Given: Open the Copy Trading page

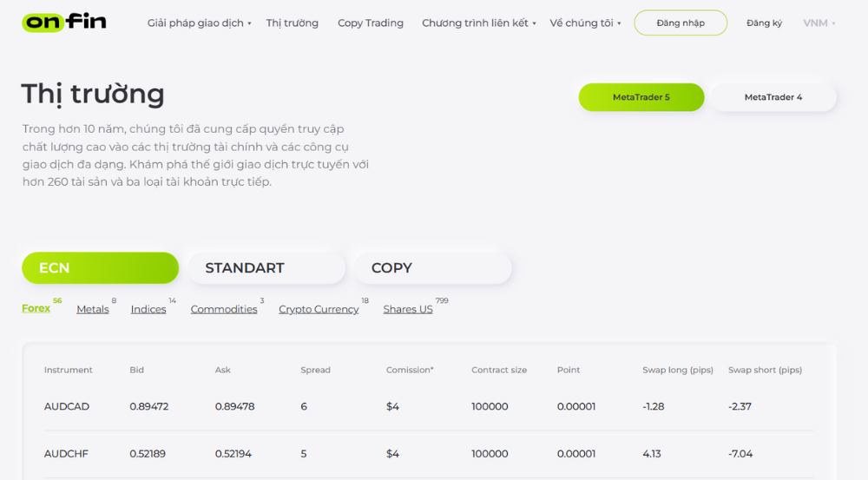Looking at the screenshot, I should click(371, 23).
